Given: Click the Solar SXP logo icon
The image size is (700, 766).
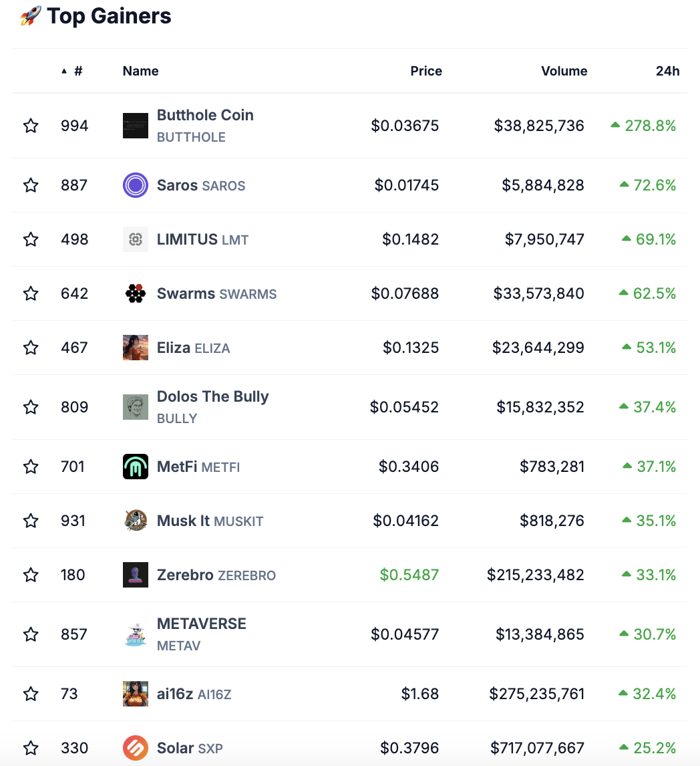Looking at the screenshot, I should click(136, 748).
